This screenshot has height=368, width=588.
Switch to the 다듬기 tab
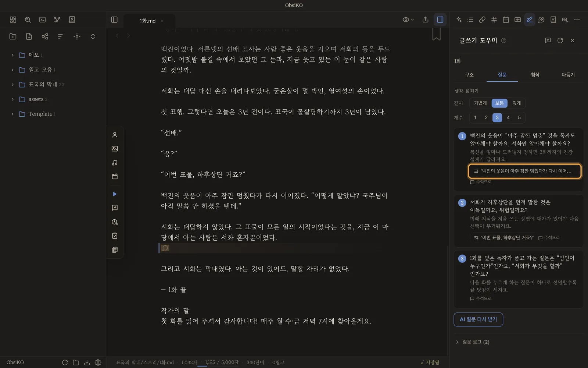tap(568, 75)
